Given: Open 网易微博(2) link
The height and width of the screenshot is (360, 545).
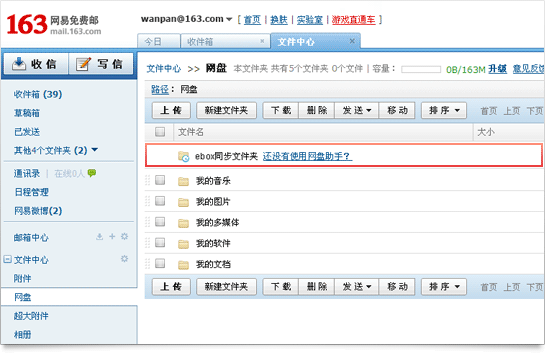Looking at the screenshot, I should 38,211.
